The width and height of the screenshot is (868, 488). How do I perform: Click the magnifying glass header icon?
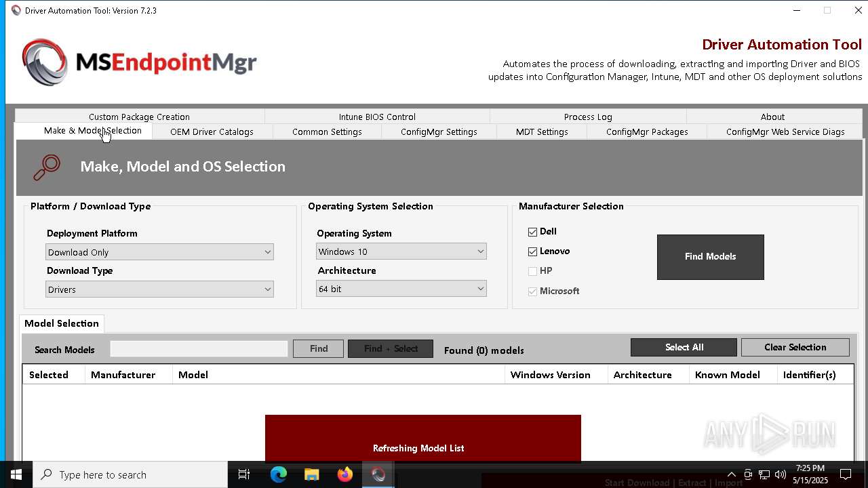pyautogui.click(x=47, y=167)
